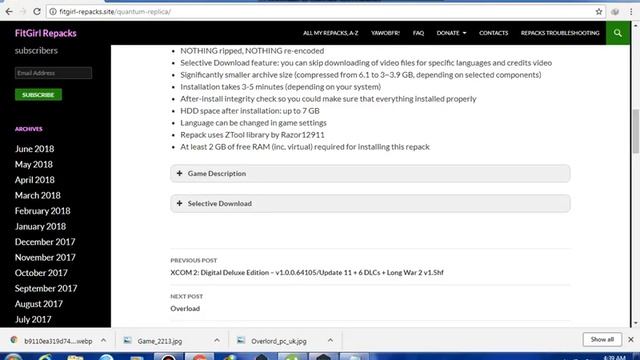Image resolution: width=640 pixels, height=360 pixels.
Task: Click the site info icon in the address bar
Action: [53, 12]
